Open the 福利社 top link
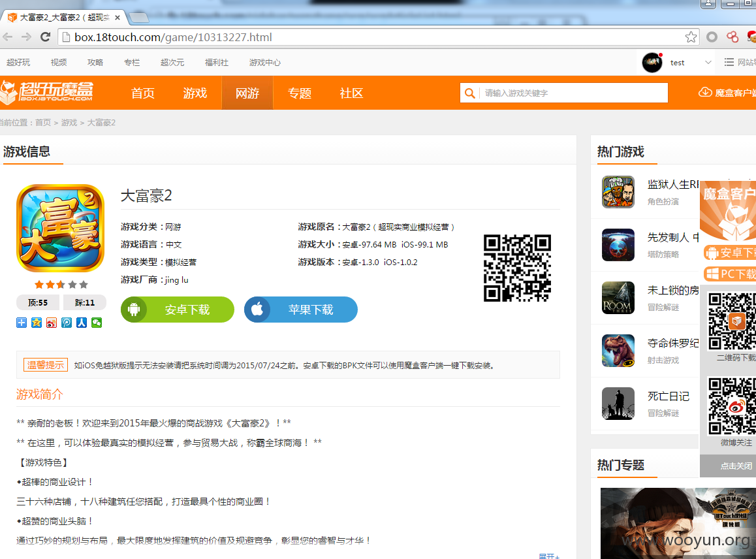 coord(217,62)
